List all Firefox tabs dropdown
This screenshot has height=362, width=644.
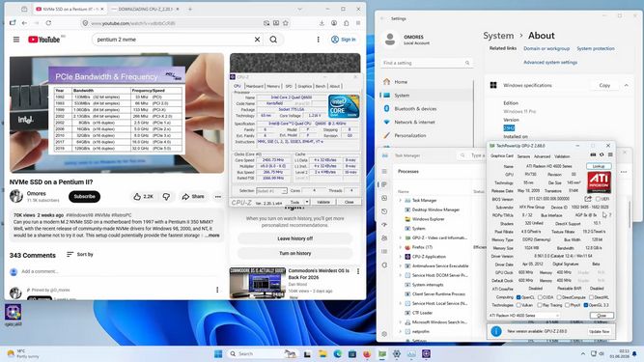pos(300,9)
